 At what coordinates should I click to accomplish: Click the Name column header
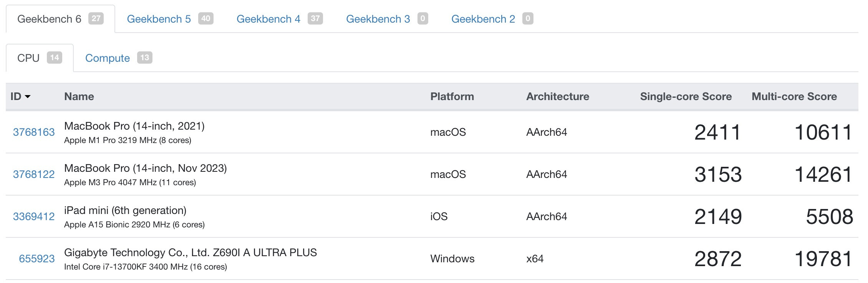(79, 97)
